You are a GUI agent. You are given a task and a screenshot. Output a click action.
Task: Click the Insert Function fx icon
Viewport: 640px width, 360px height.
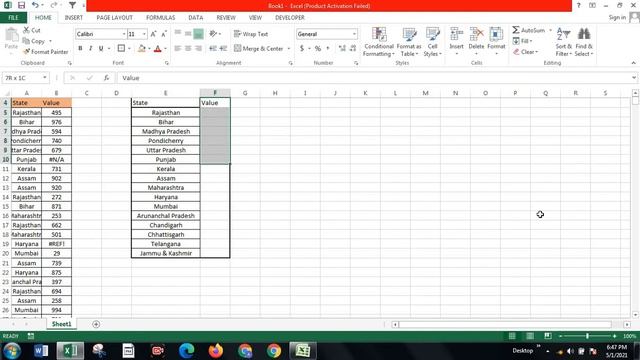106,78
